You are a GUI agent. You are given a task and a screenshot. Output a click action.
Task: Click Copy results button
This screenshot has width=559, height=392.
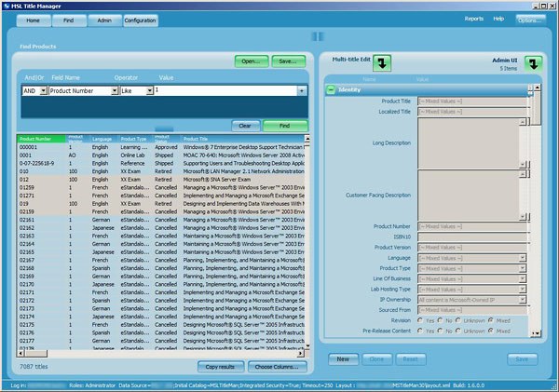click(220, 367)
